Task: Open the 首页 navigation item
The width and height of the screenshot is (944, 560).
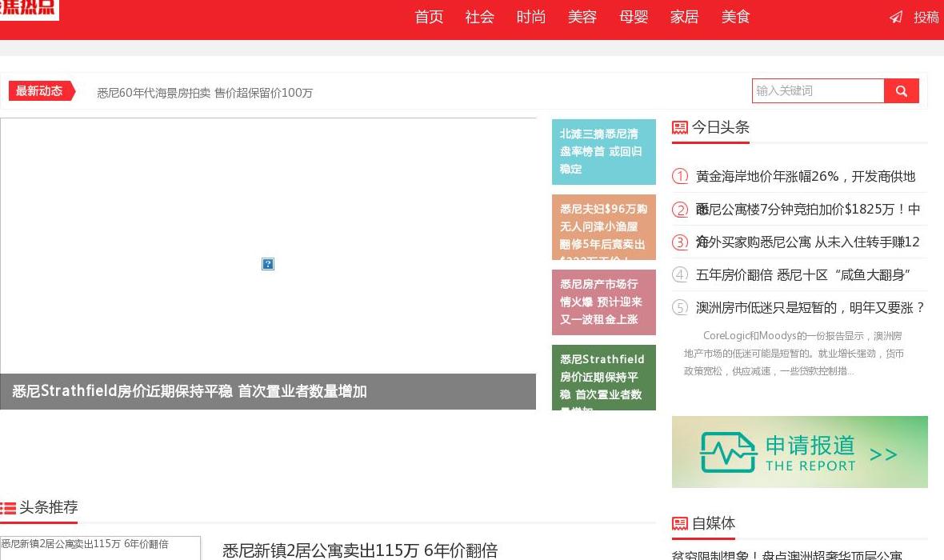Action: [x=429, y=17]
